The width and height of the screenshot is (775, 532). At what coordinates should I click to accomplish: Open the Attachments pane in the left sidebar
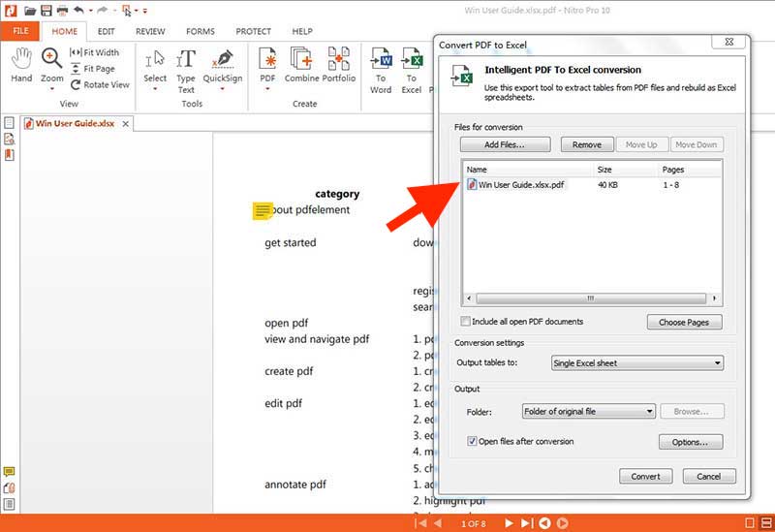9,487
